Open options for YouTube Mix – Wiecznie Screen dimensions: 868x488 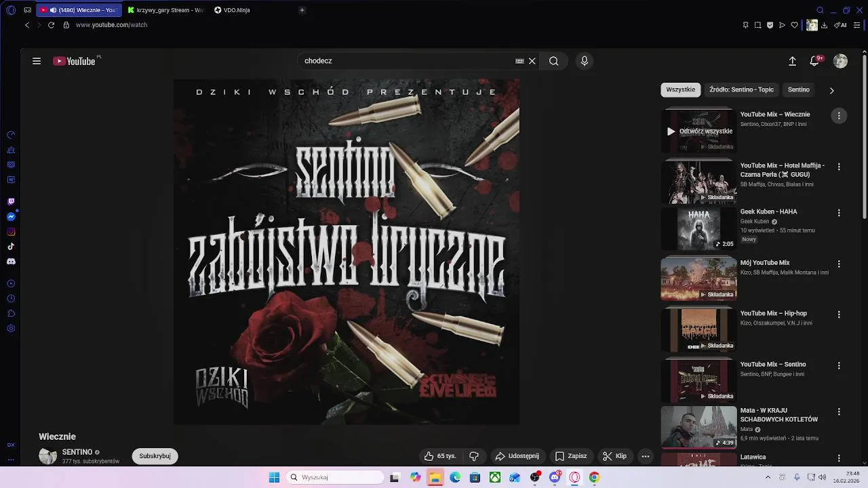pos(839,116)
